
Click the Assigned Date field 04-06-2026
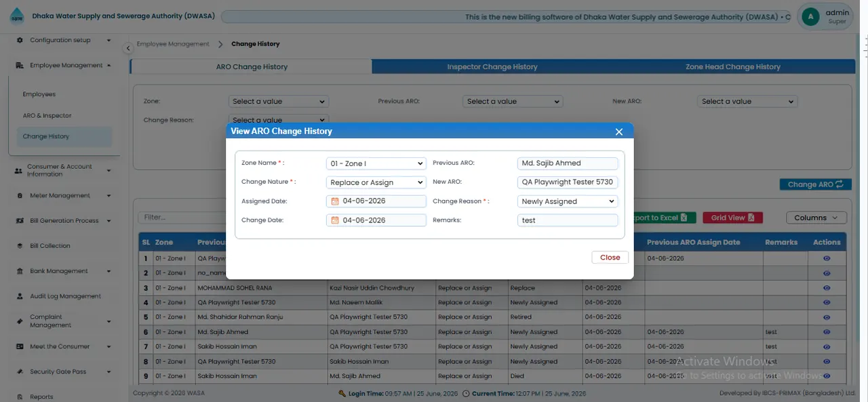coord(376,201)
